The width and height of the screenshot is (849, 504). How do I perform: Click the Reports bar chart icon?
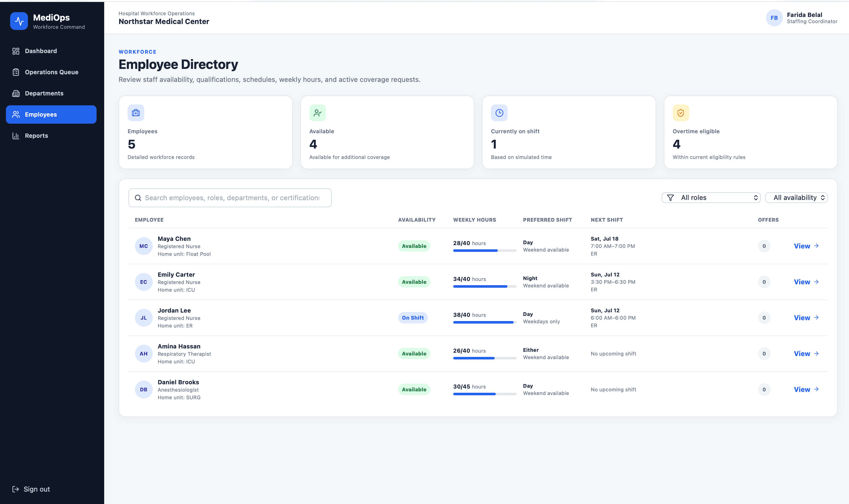click(x=16, y=136)
